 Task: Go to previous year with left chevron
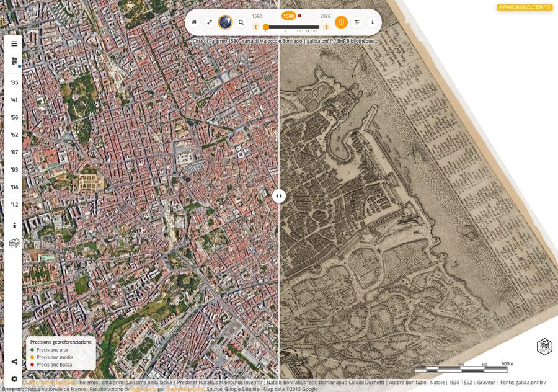click(x=255, y=27)
